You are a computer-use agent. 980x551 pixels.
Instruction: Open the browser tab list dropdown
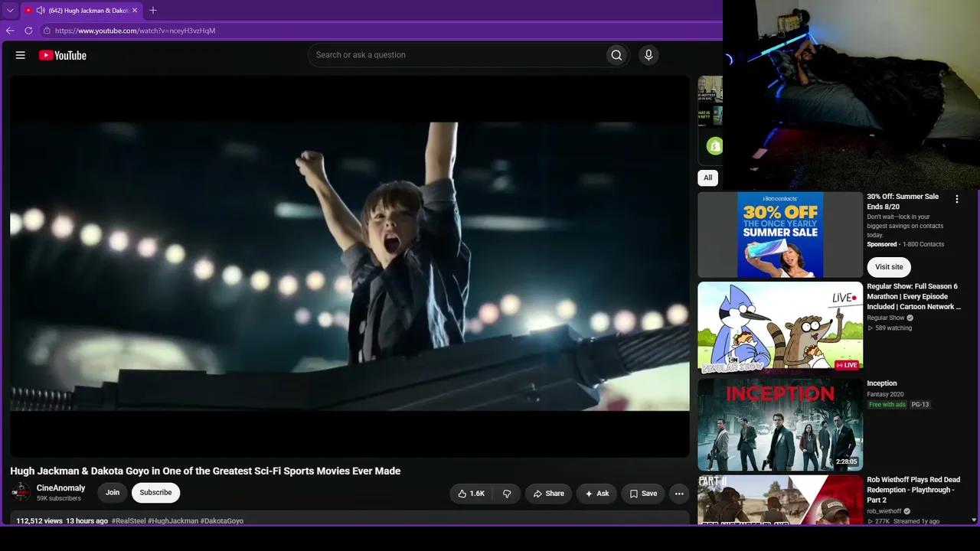tap(10, 11)
